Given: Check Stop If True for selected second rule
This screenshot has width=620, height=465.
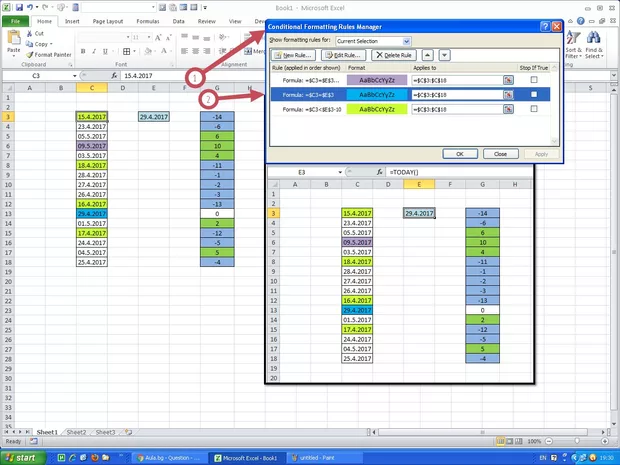Looking at the screenshot, I should (534, 94).
